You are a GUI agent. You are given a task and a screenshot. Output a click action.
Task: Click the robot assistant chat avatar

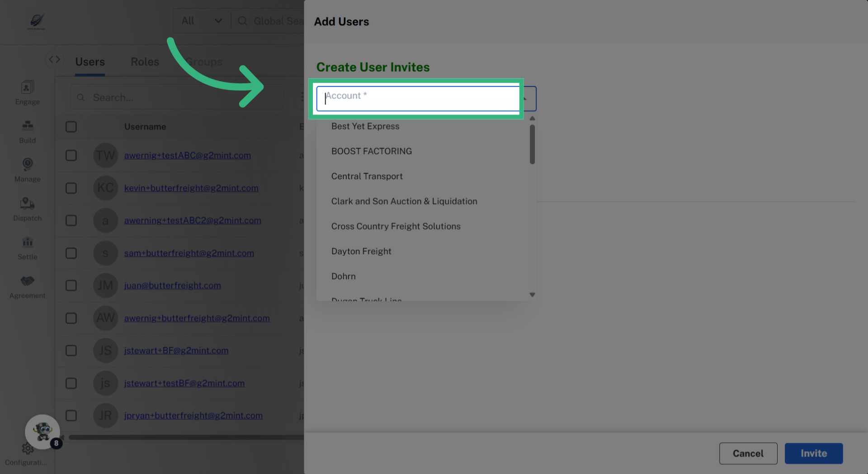pos(42,431)
